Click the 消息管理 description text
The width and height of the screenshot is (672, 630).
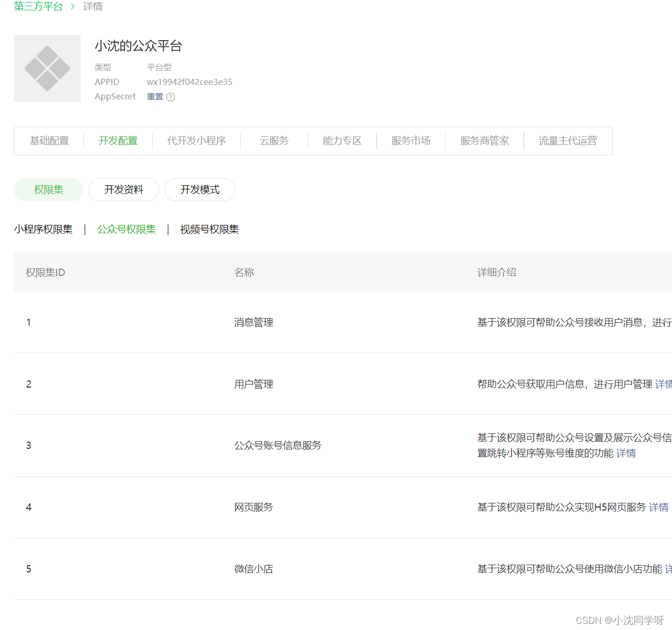tap(574, 323)
